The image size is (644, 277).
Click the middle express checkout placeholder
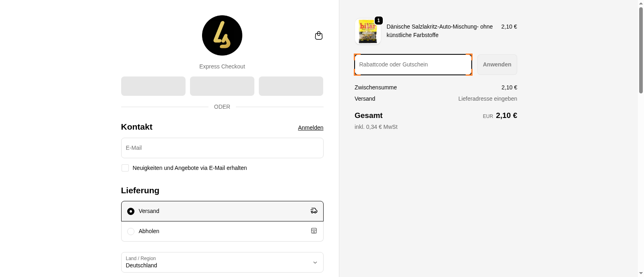[x=222, y=86]
